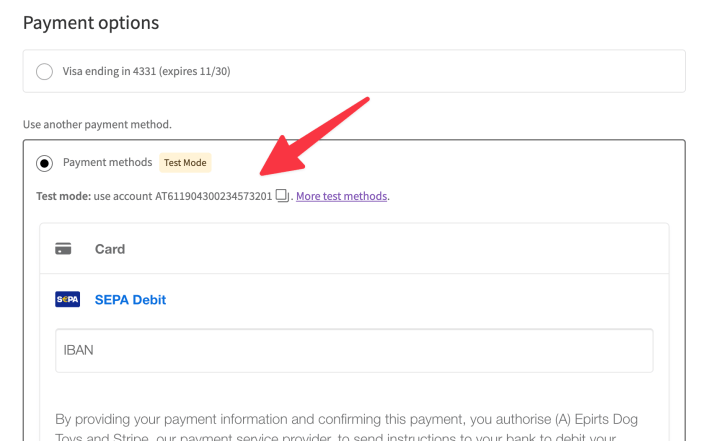Screen dimensions: 703x441
Task: Select the Payment methods radio button
Action: tap(44, 163)
